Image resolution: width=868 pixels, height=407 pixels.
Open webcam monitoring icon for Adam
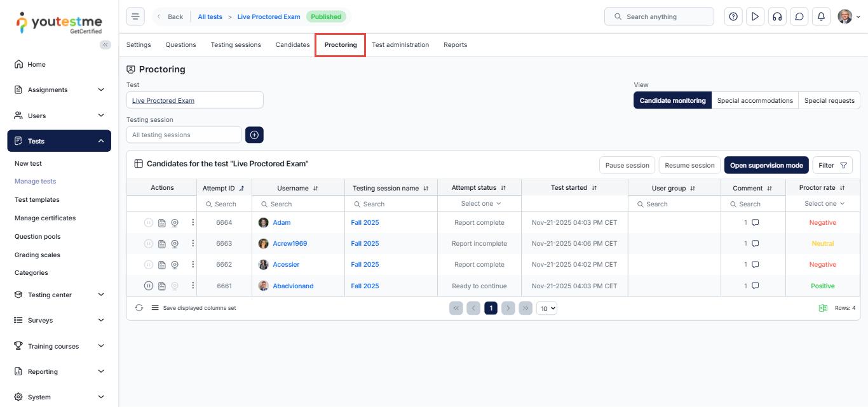click(175, 223)
